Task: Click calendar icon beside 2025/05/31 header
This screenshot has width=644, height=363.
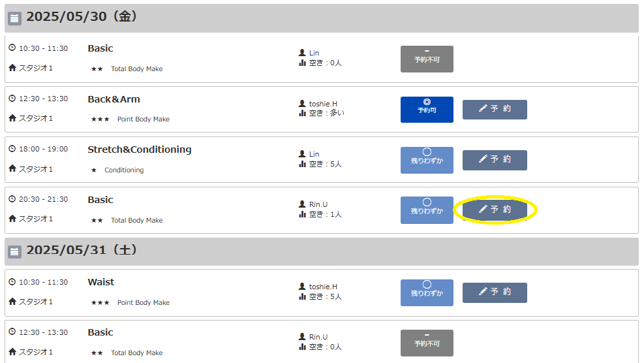Action: tap(15, 251)
